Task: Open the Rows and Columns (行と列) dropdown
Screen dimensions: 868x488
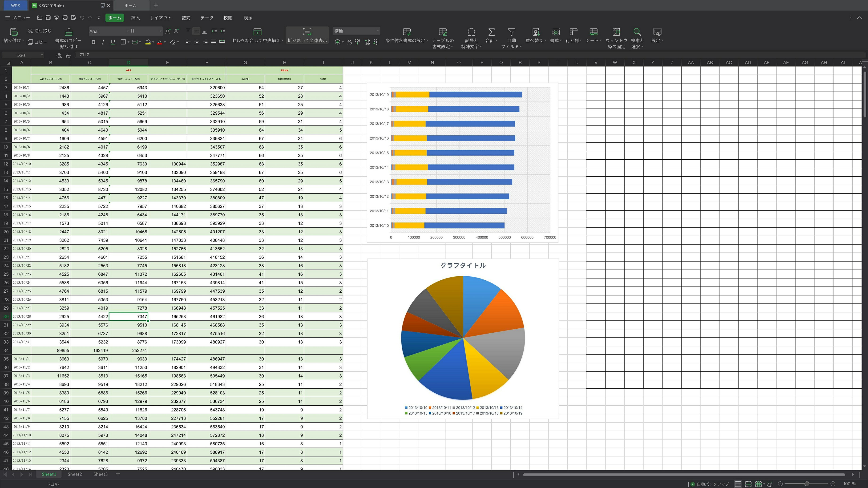Action: [x=574, y=35]
